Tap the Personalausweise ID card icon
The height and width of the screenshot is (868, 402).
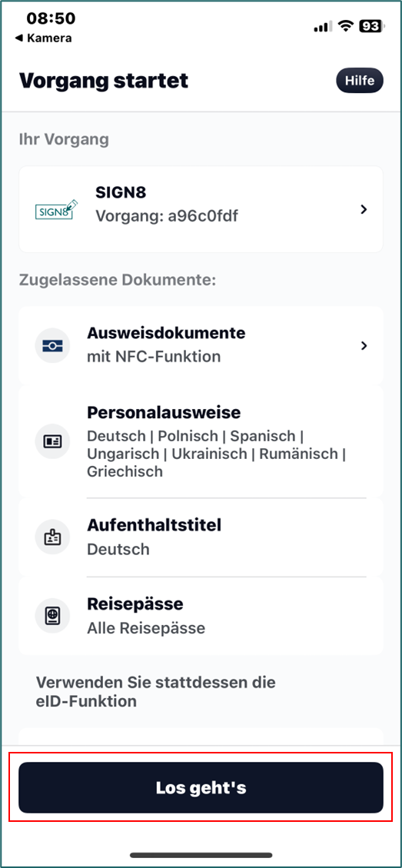tap(52, 441)
